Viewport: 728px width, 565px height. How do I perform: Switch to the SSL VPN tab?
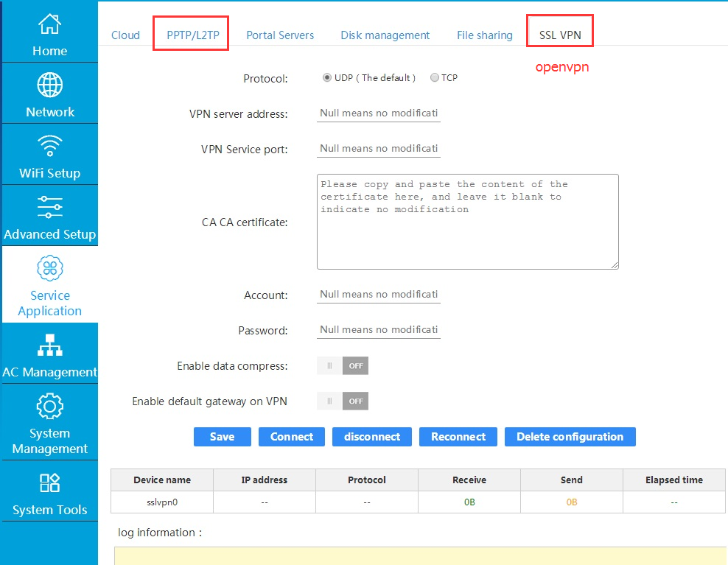pyautogui.click(x=559, y=35)
